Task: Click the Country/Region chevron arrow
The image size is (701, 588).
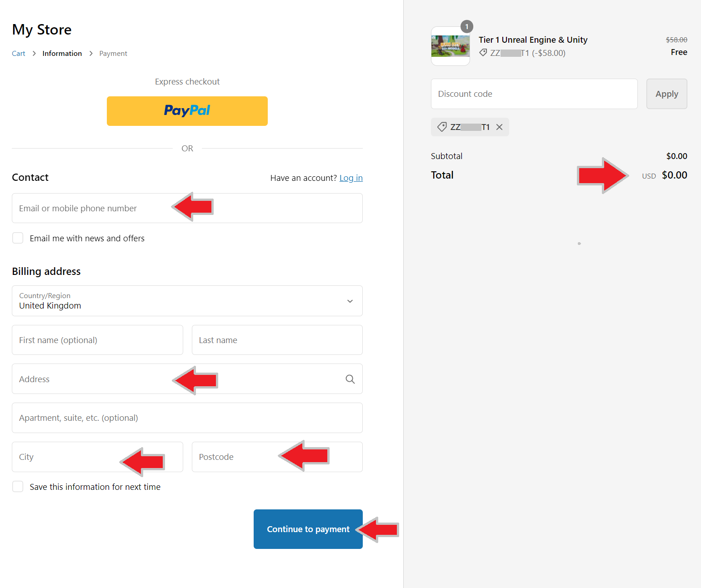Action: click(x=350, y=301)
